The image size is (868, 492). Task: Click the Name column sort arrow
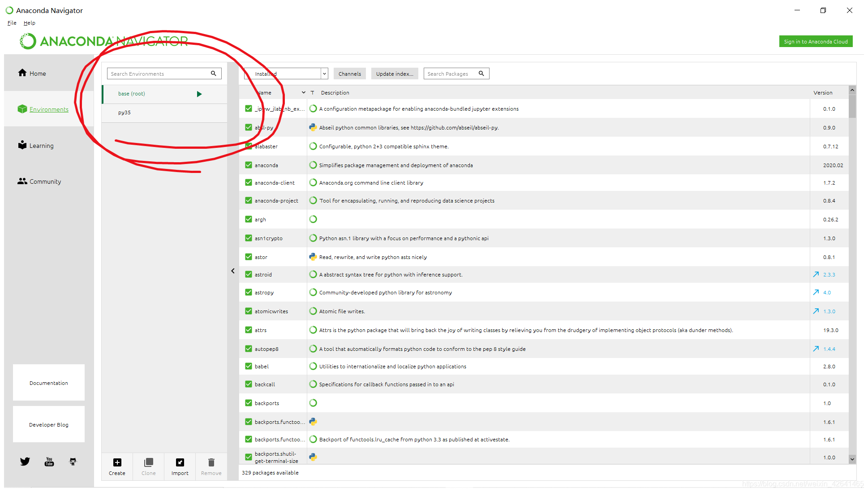tap(304, 92)
